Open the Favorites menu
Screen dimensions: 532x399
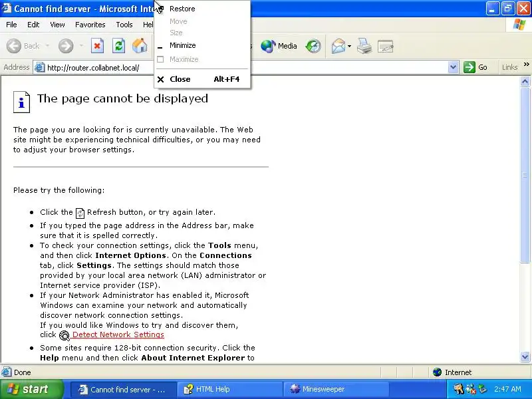pyautogui.click(x=90, y=25)
